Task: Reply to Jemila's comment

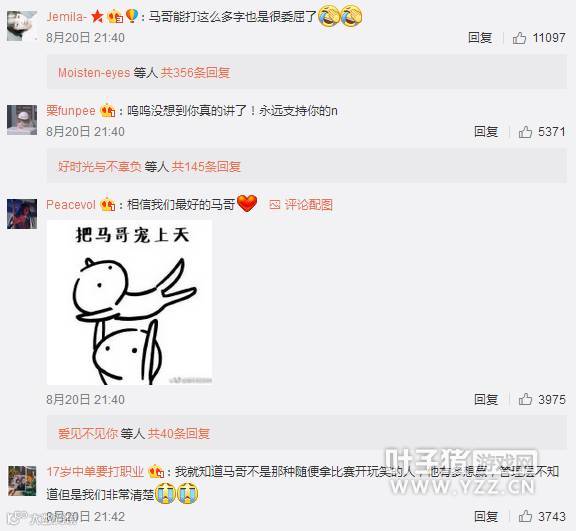Action: point(480,37)
